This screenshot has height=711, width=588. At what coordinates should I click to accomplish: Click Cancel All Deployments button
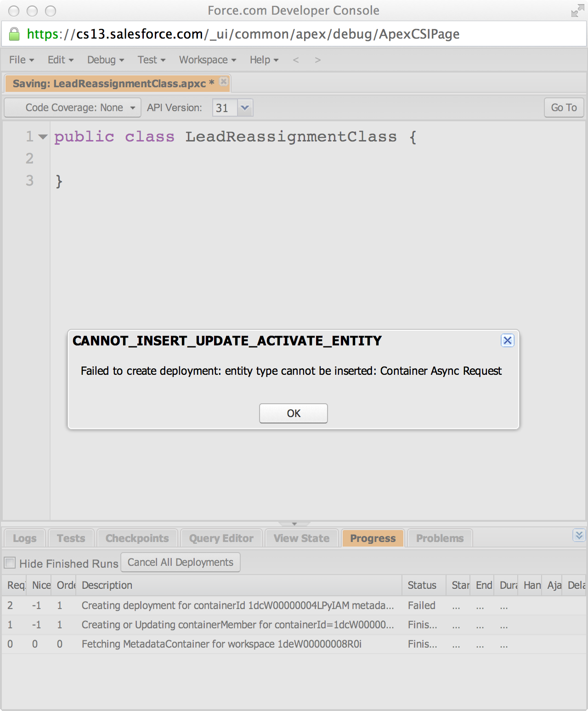pos(180,563)
